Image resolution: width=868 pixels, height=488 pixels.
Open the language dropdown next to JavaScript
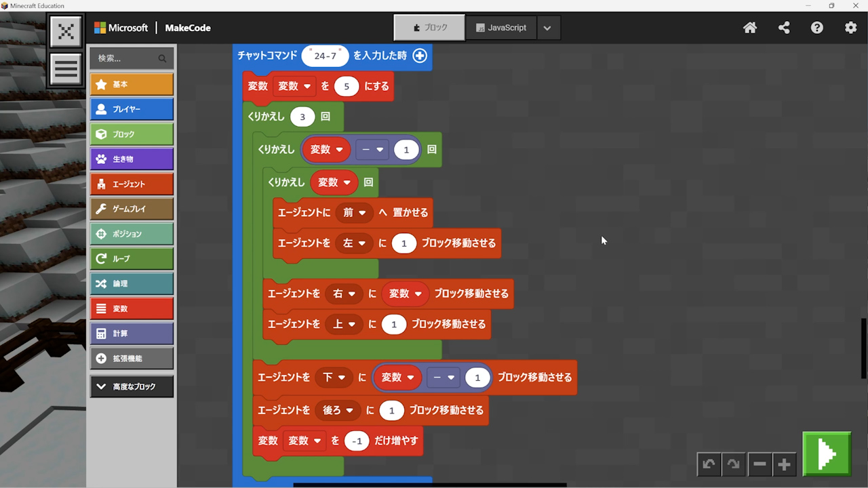(x=547, y=28)
